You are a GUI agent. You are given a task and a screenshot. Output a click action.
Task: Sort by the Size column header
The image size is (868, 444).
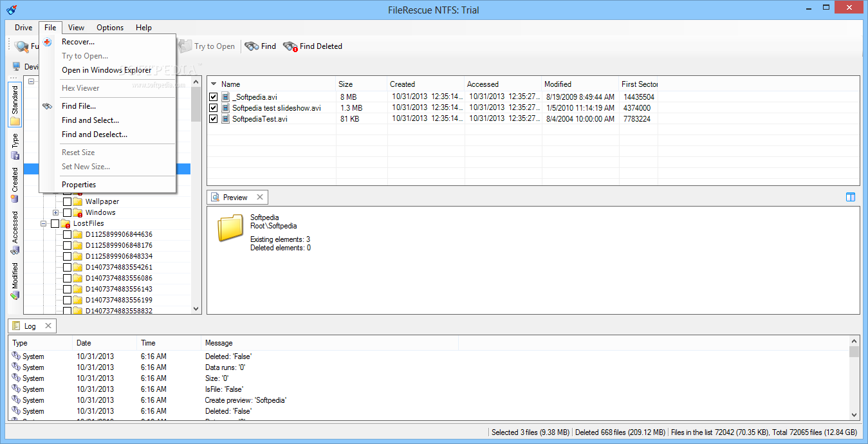pos(362,84)
